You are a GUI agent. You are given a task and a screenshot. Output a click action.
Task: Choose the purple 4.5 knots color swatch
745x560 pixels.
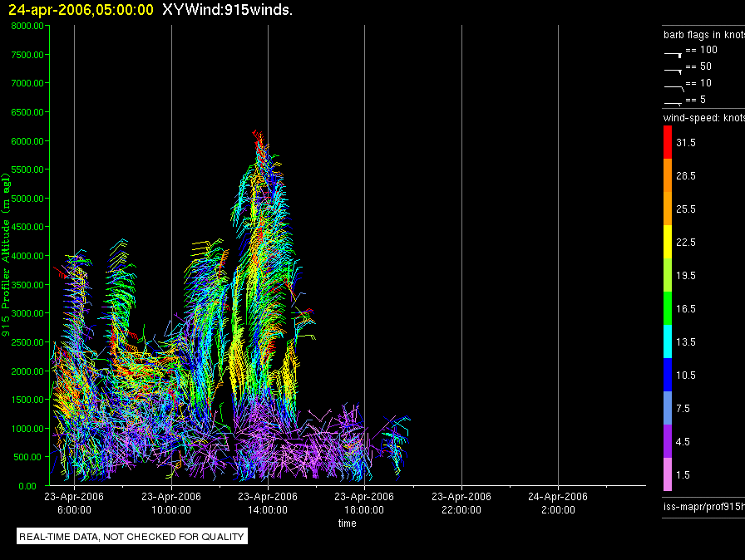tap(667, 441)
